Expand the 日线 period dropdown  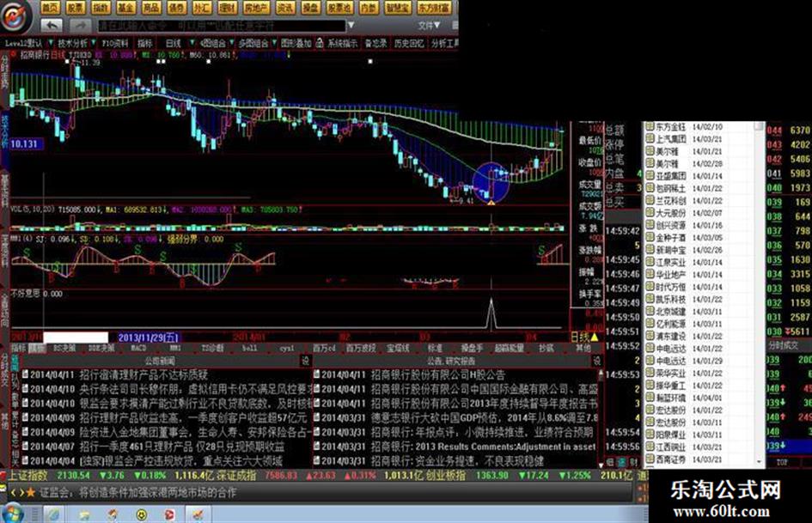[x=192, y=43]
